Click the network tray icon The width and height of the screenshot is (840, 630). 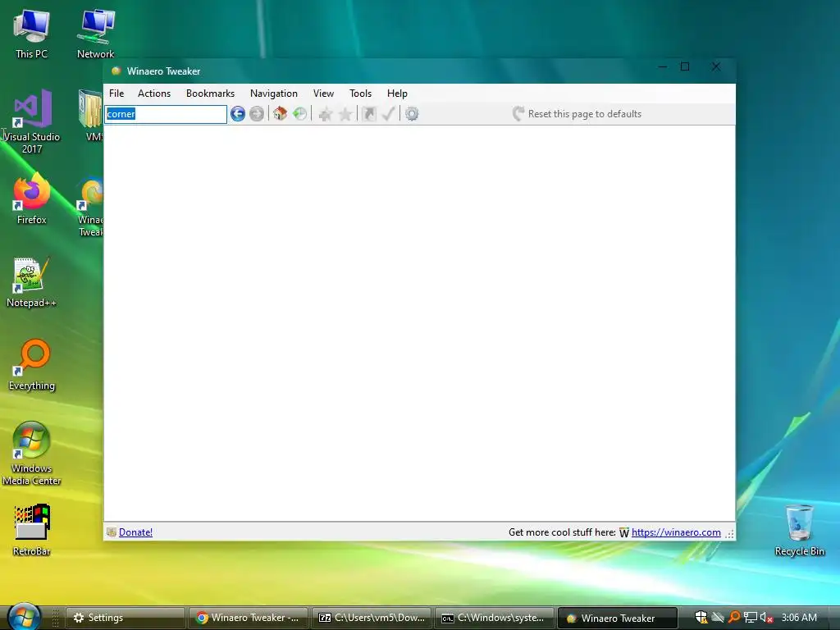[x=751, y=617]
